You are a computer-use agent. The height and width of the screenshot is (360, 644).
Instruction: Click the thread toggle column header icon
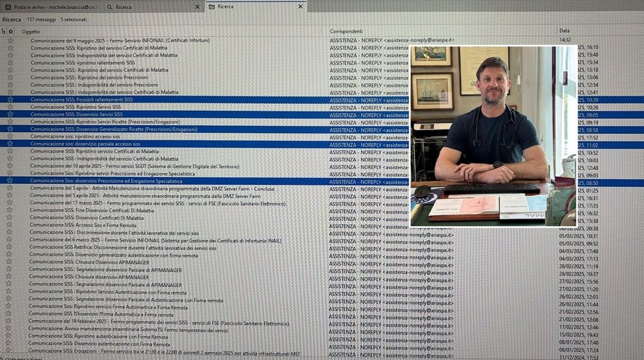[3, 31]
